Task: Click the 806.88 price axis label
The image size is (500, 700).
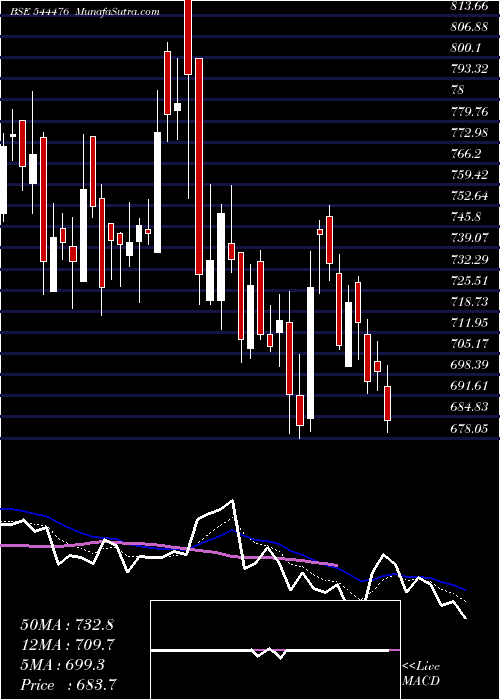Action: (x=469, y=27)
